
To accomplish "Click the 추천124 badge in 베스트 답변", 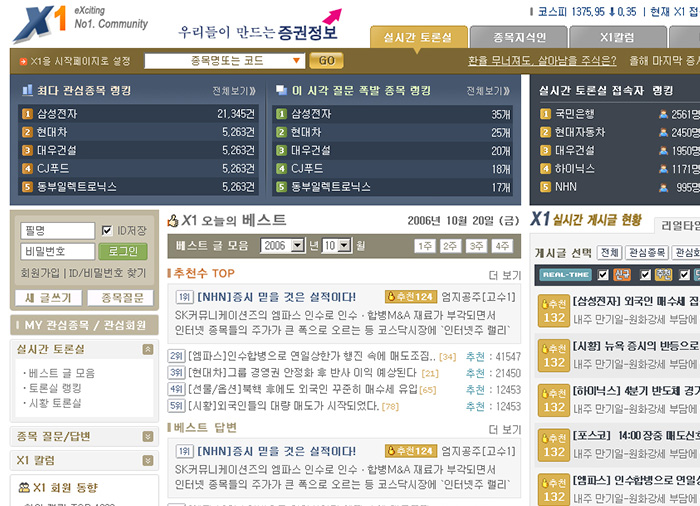I will (x=410, y=451).
